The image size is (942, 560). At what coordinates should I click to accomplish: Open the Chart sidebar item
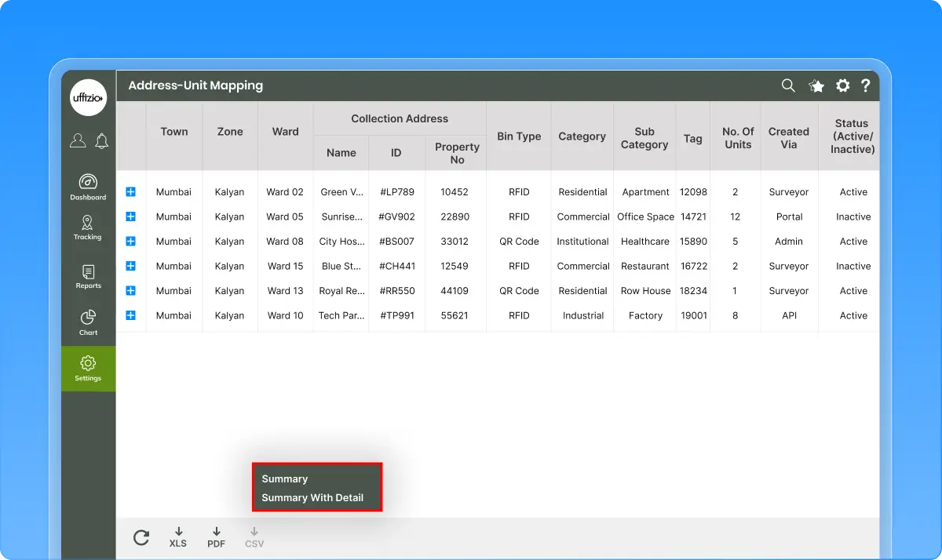[x=88, y=322]
